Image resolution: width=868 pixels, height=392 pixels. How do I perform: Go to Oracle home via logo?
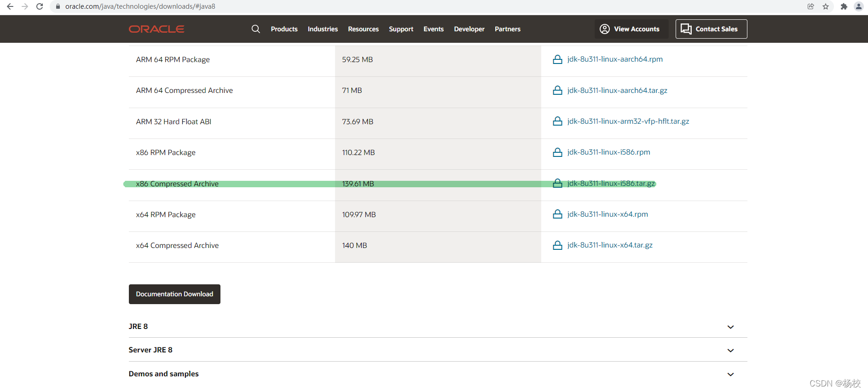tap(156, 29)
